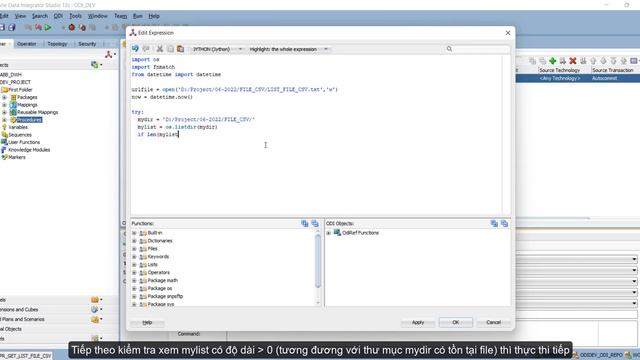Expand the Mappings node in project tree
Viewport: 640px width, 360px height.
point(4,105)
